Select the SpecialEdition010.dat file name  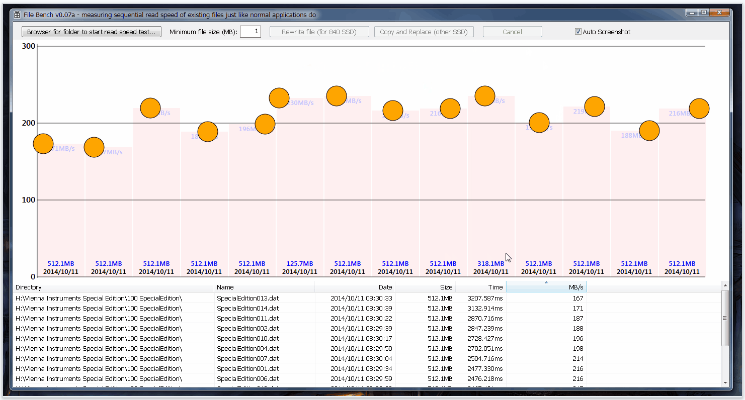click(248, 339)
